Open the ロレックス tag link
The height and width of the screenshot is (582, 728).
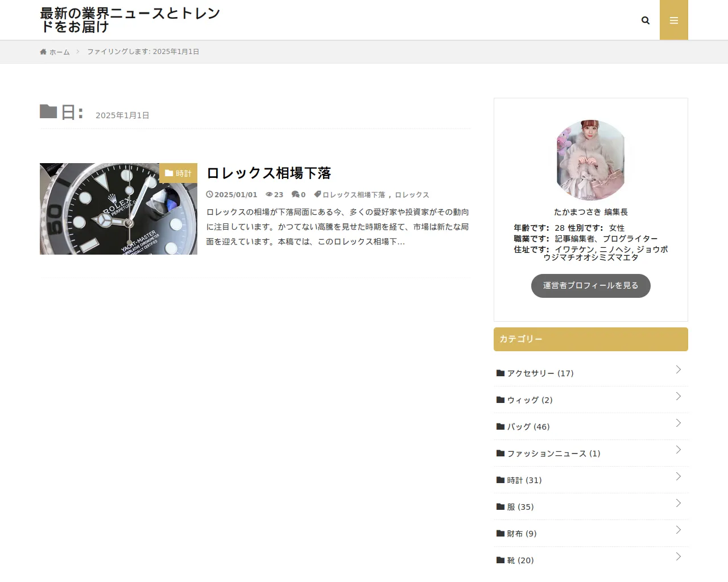pos(412,194)
